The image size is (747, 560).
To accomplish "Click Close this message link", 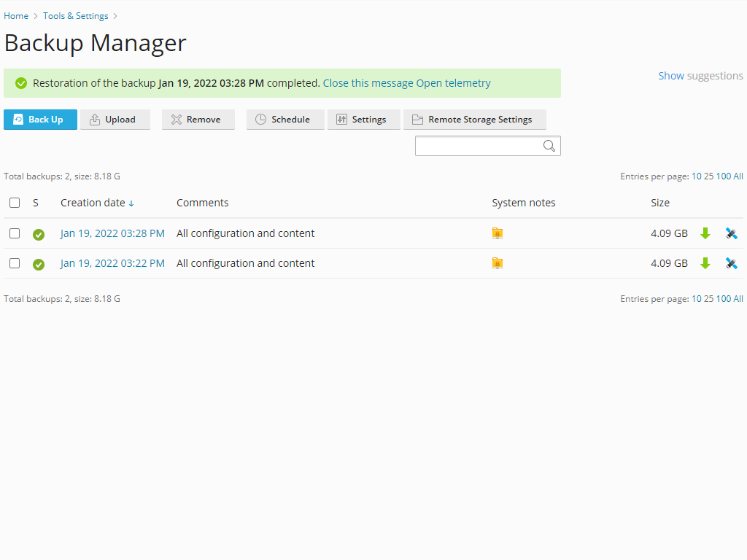I will [368, 83].
